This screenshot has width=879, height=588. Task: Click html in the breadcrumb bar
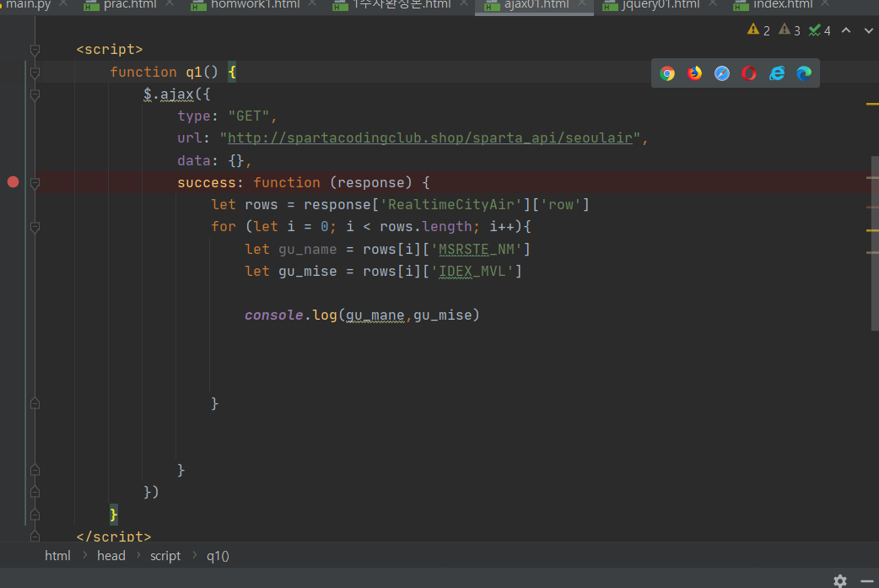click(57, 555)
